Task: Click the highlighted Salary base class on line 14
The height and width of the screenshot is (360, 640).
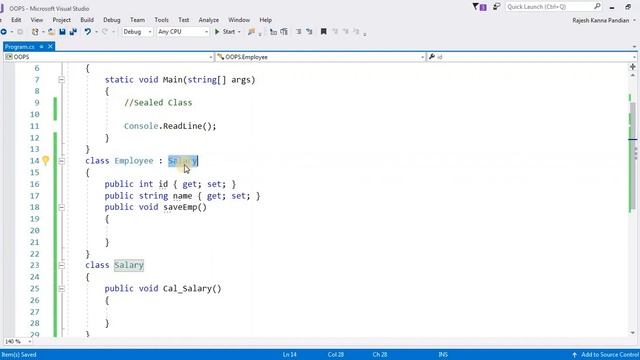Action: (x=183, y=161)
